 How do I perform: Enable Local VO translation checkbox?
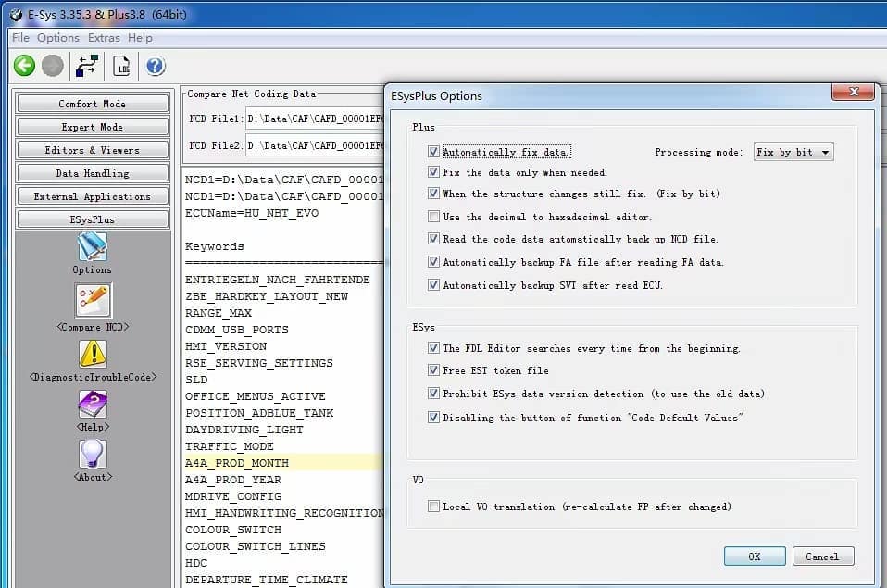coord(433,506)
